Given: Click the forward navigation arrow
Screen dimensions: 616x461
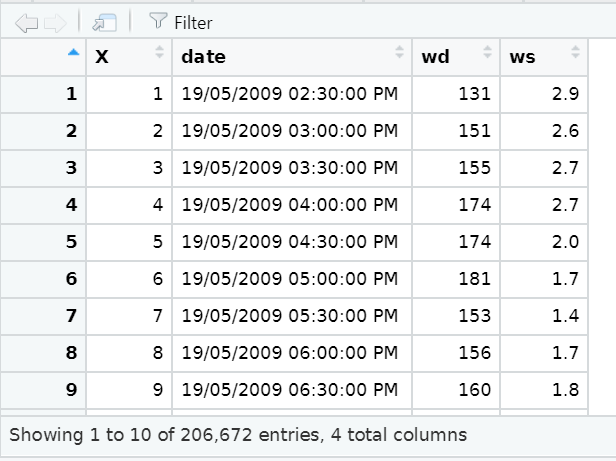Looking at the screenshot, I should point(56,21).
